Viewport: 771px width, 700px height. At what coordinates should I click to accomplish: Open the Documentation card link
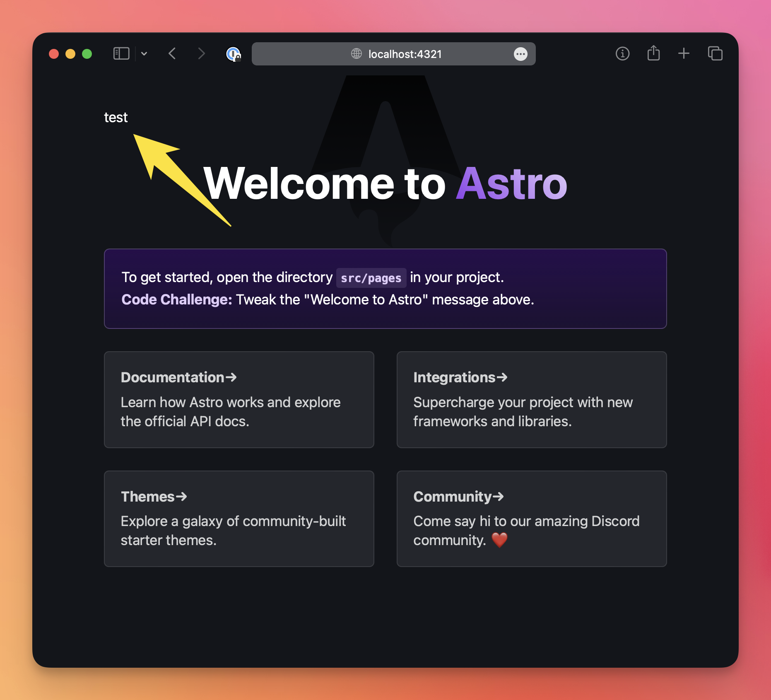(x=239, y=399)
